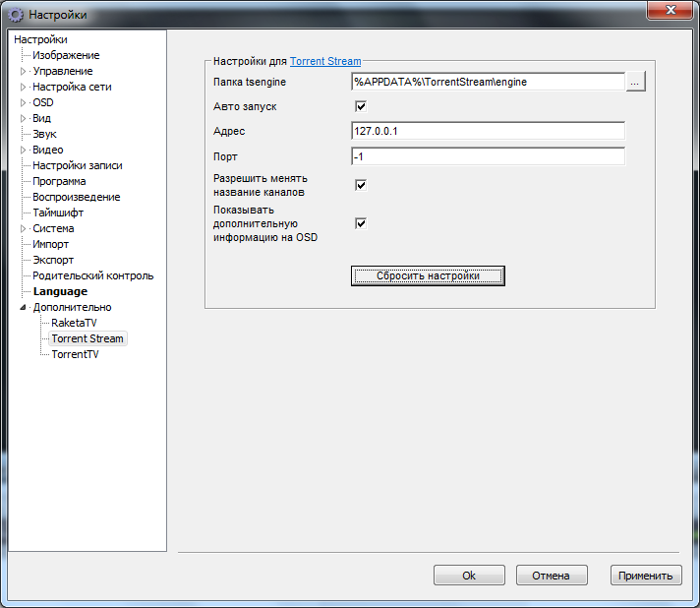The height and width of the screenshot is (608, 700).
Task: Select Torrent Stream tree item
Action: pos(87,338)
